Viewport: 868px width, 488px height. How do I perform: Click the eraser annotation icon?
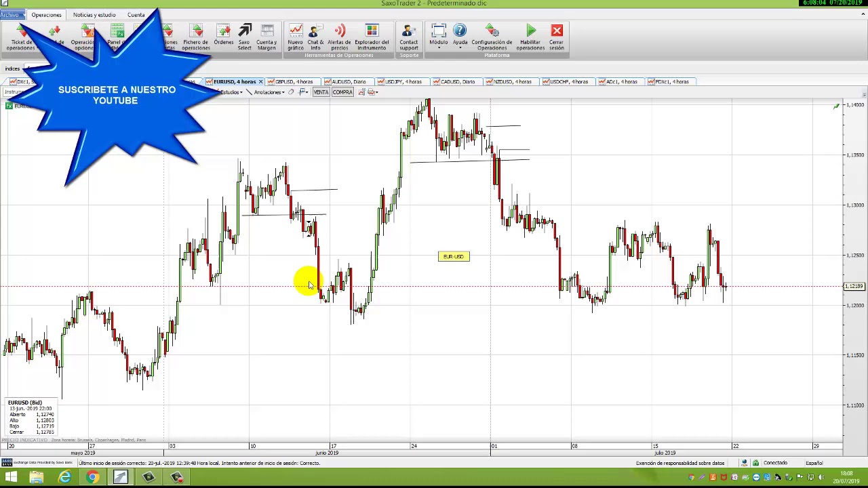point(292,92)
